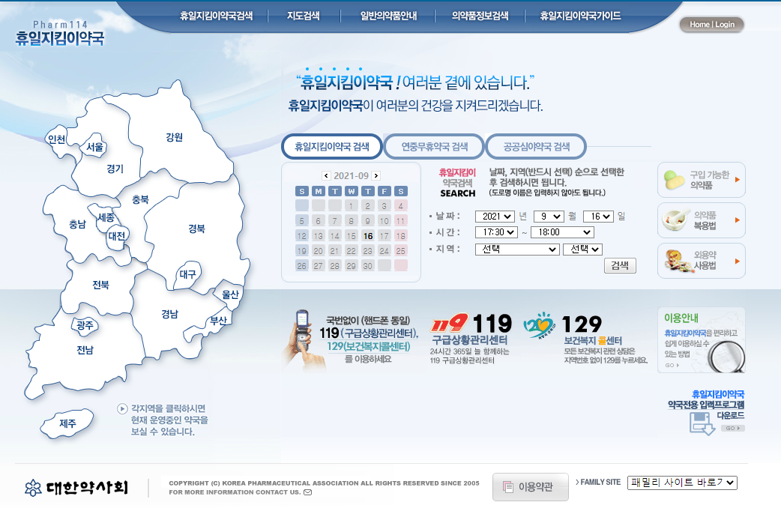The image size is (781, 532).
Task: Click the Login link
Action: click(x=725, y=25)
